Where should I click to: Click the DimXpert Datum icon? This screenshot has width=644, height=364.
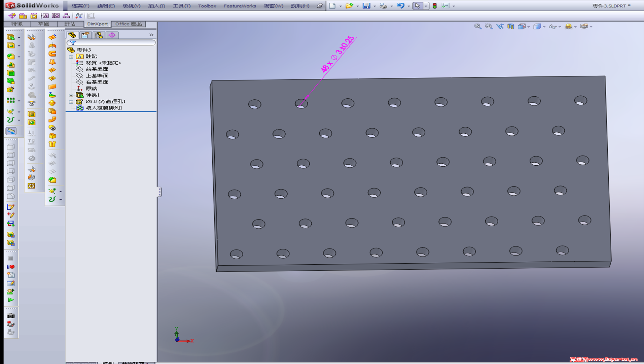tap(45, 15)
